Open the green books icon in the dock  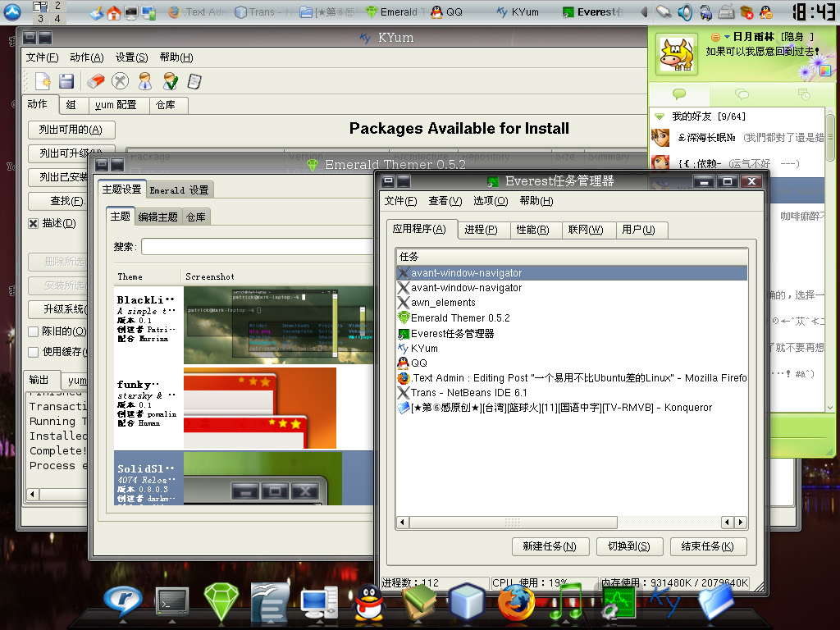(419, 601)
